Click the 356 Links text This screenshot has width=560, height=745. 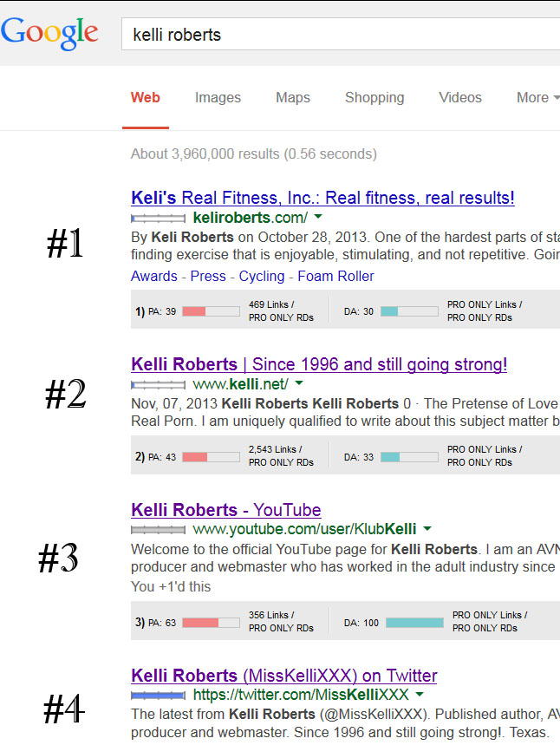click(x=271, y=615)
